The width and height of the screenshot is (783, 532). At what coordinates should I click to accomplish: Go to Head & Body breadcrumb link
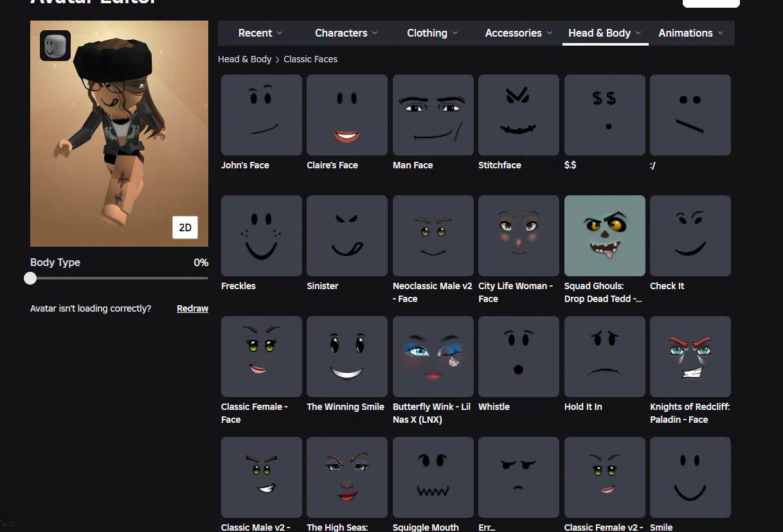pos(244,59)
